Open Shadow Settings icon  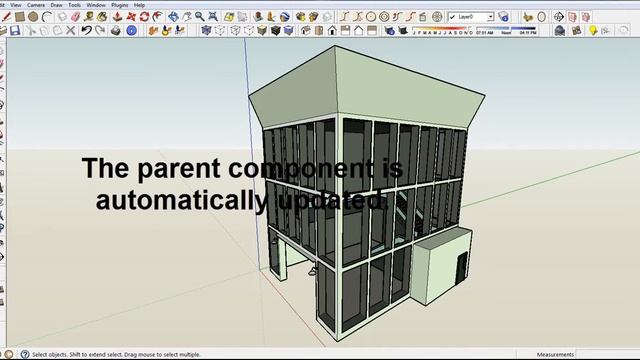(x=389, y=31)
